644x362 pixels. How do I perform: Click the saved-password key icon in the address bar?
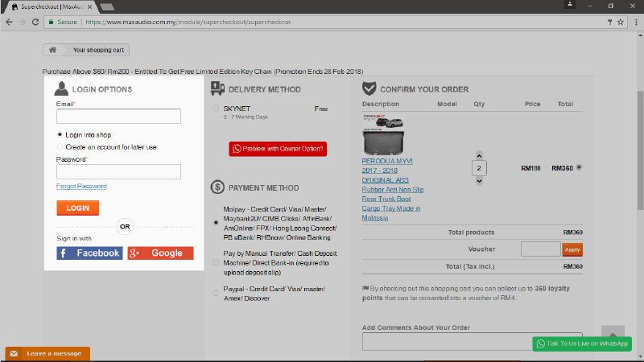point(610,23)
